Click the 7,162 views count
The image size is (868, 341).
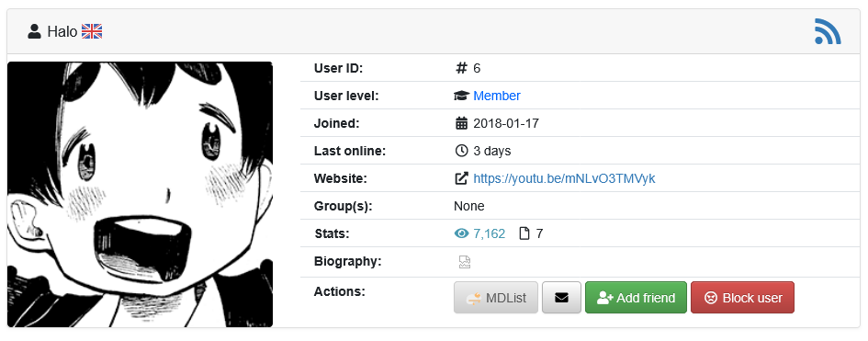coord(489,233)
